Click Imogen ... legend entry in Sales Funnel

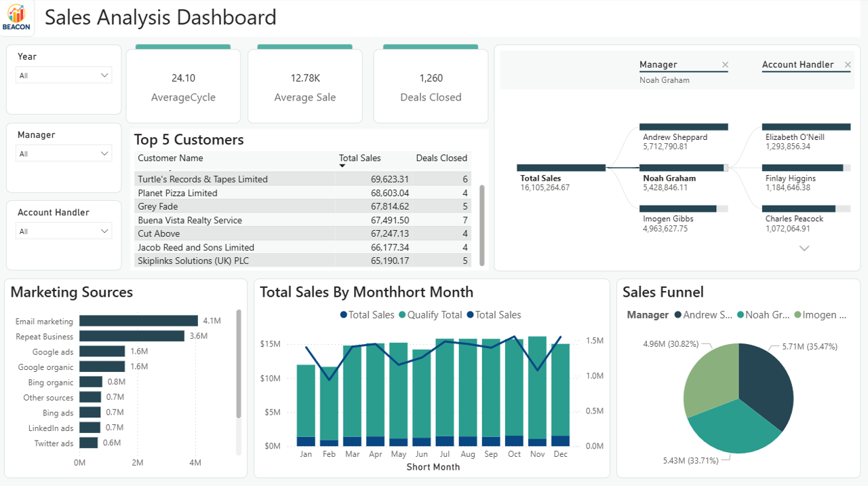(x=820, y=315)
